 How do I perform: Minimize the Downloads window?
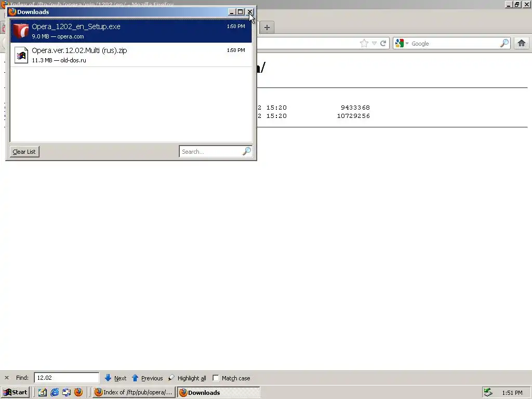coord(232,12)
